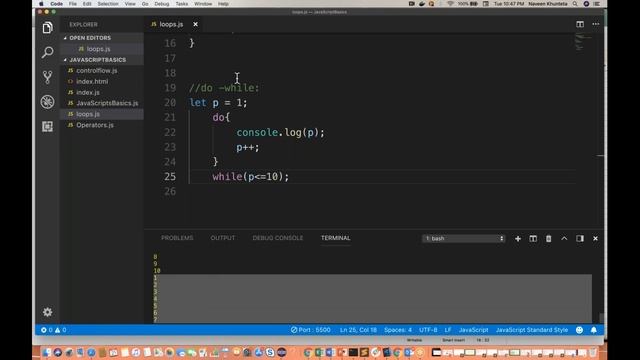Close the terminal panel
Image resolution: width=640 pixels, height=360 pixels.
point(595,238)
